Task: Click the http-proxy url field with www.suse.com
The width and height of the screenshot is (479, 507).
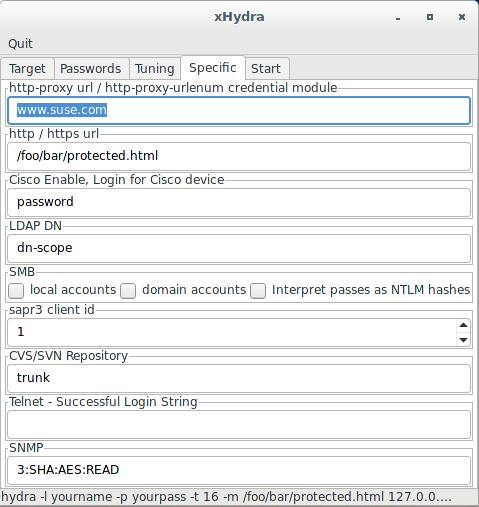Action: click(x=239, y=111)
